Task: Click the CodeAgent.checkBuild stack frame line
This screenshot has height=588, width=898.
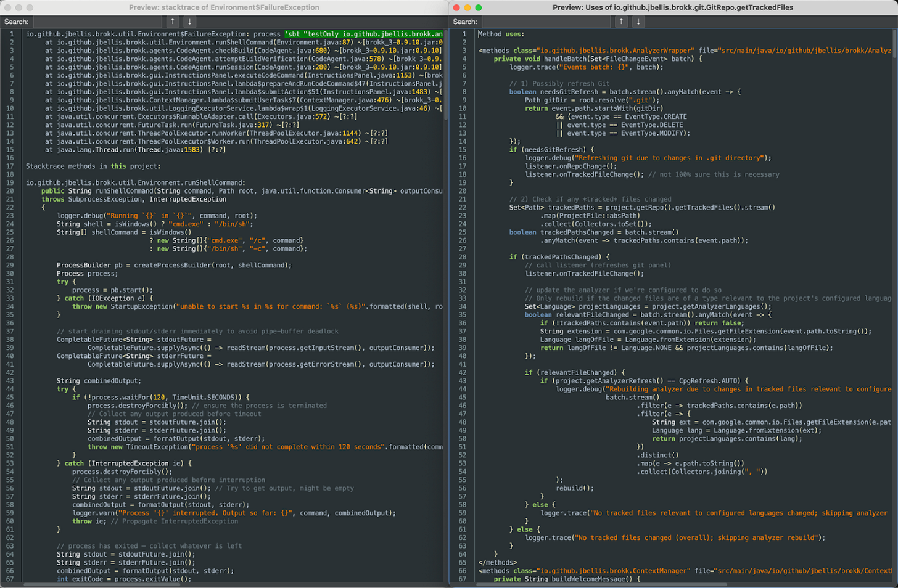Action: [x=243, y=51]
